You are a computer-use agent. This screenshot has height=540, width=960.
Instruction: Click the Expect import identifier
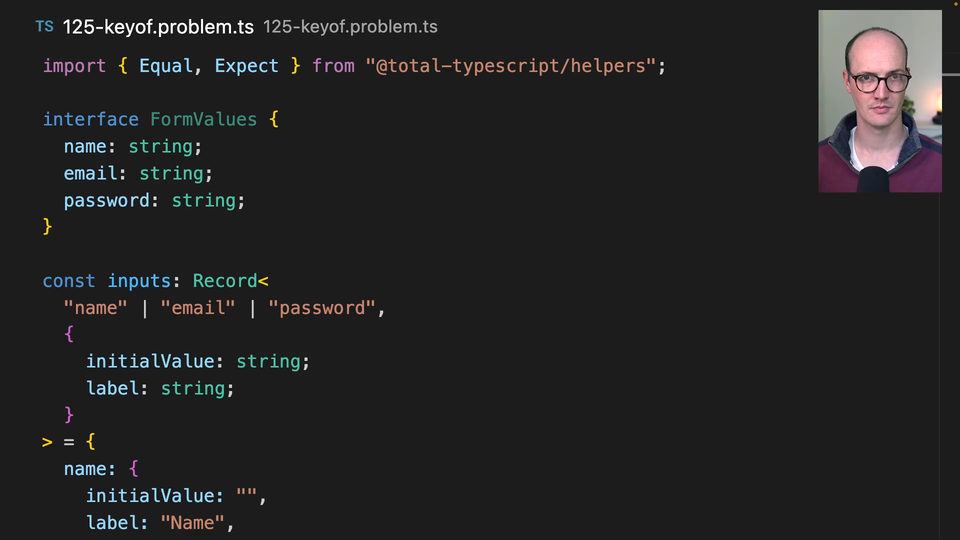247,66
